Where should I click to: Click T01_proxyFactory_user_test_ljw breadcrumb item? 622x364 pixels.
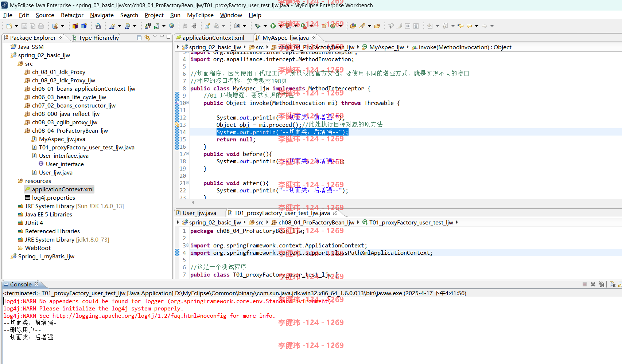click(x=408, y=222)
